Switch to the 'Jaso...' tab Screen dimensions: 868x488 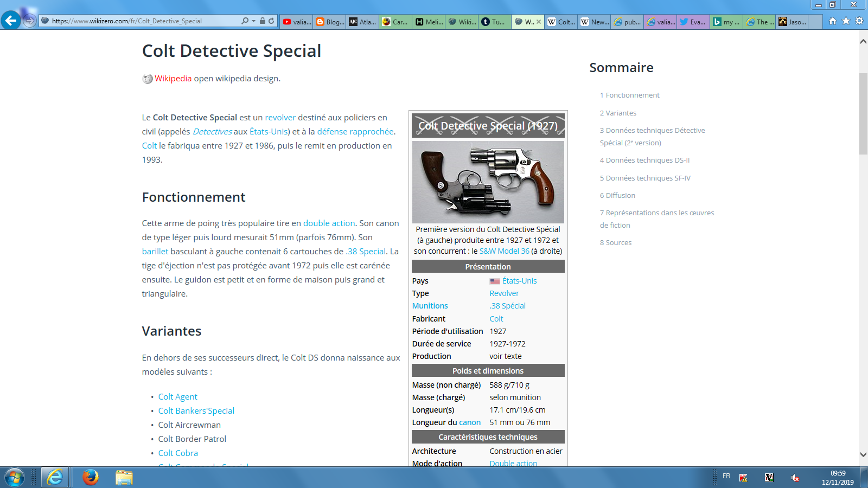tap(792, 22)
